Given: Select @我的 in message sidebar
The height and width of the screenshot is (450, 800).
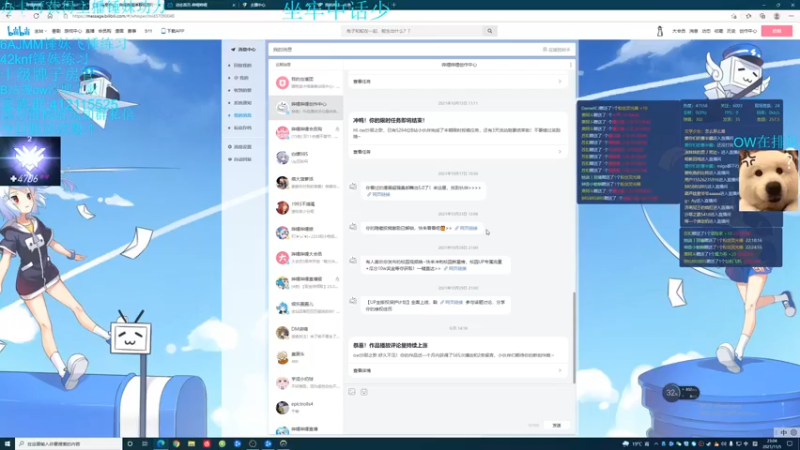Looking at the screenshot, I should tap(241, 78).
